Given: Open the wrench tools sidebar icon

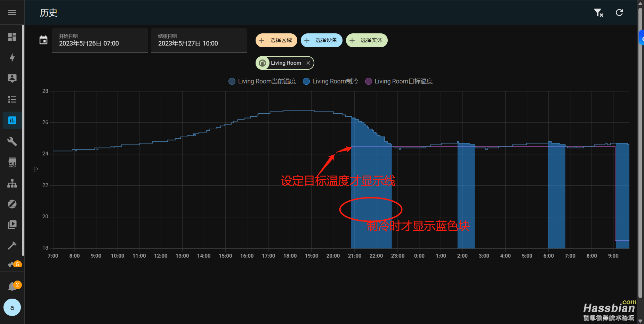Looking at the screenshot, I should pos(12,141).
